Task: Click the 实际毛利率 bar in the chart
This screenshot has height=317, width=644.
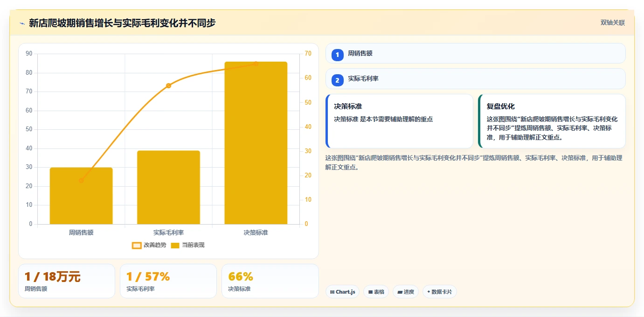Action: coord(168,187)
